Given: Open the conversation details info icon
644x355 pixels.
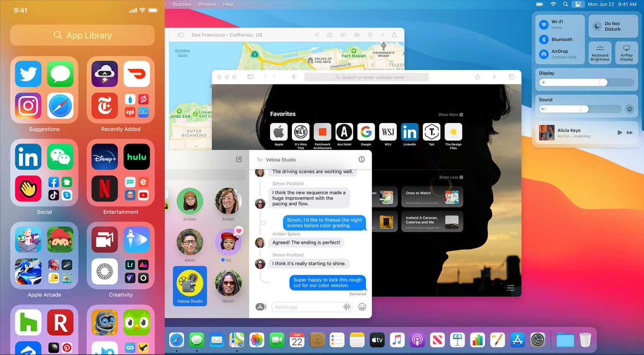Looking at the screenshot, I should pos(362,159).
